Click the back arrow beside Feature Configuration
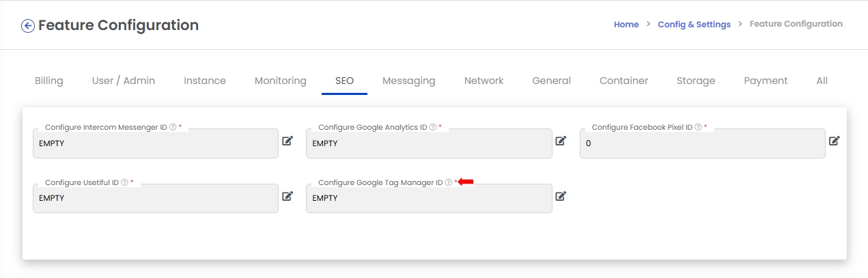The width and height of the screenshot is (868, 278). (28, 26)
